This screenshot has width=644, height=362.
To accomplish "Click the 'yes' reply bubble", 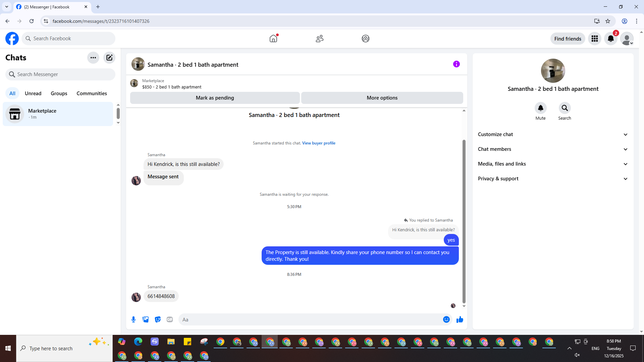I will (x=451, y=240).
